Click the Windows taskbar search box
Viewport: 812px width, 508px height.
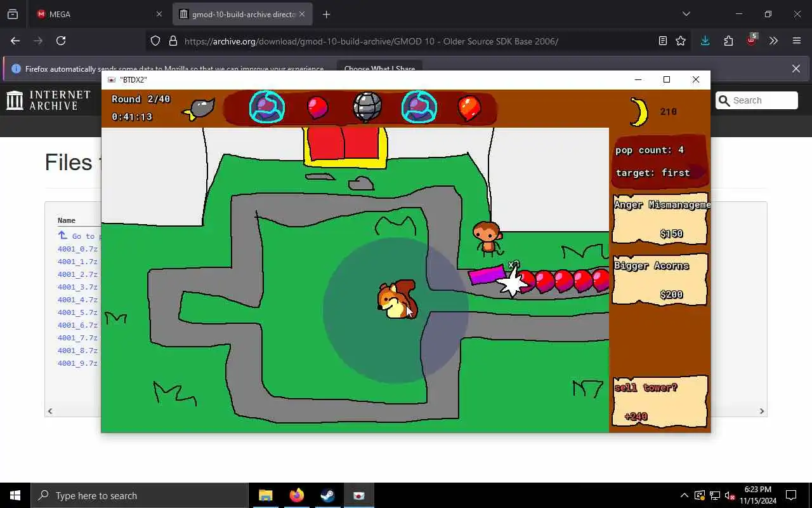140,495
